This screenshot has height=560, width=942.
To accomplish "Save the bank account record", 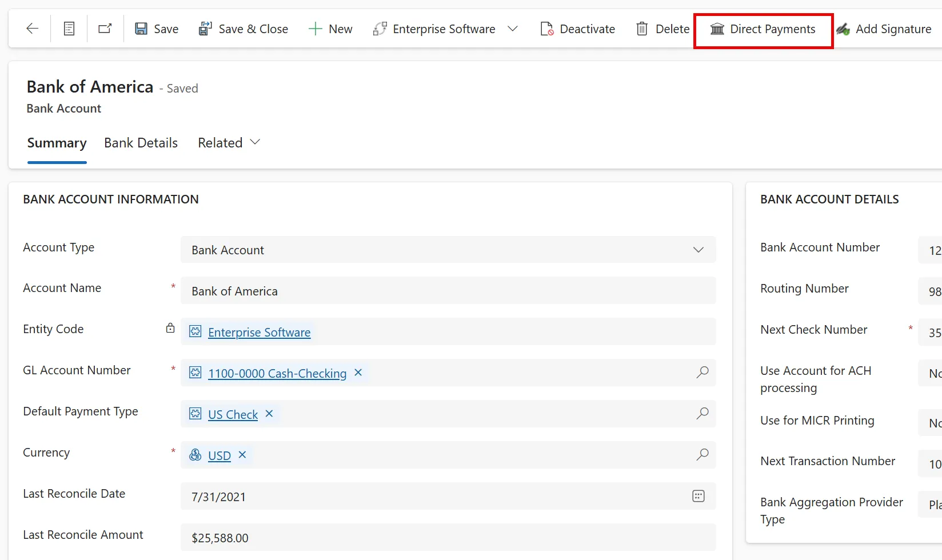I will click(157, 29).
